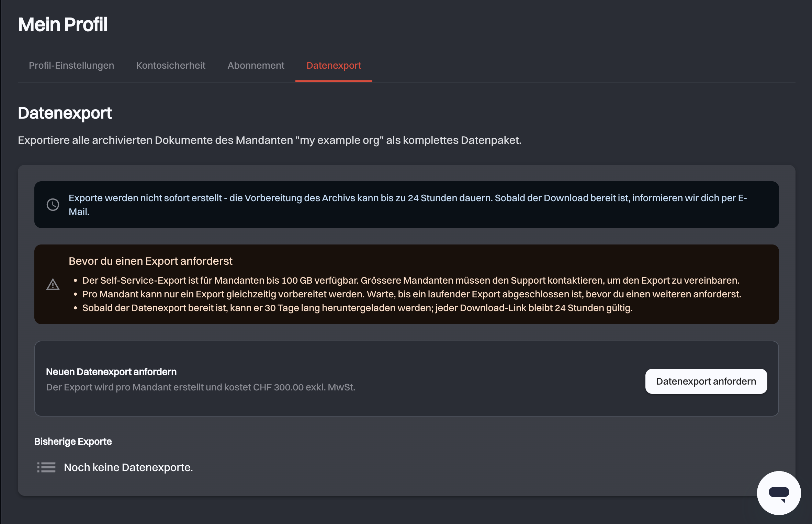The image size is (812, 524).
Task: Select the Datenexport tab
Action: point(334,65)
